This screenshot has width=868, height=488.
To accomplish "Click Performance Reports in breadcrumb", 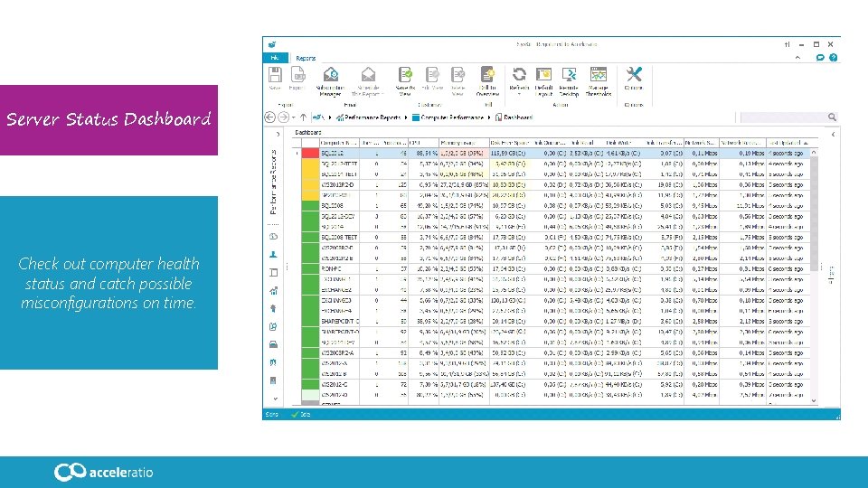I will tap(372, 117).
